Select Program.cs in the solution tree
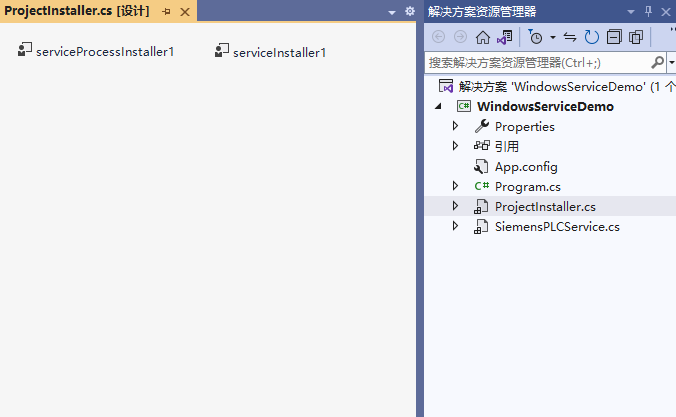 pos(527,186)
